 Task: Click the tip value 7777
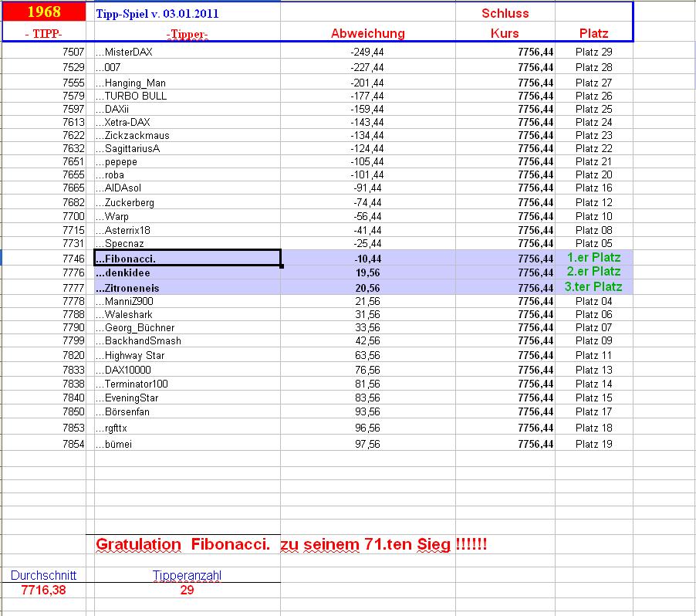click(73, 288)
